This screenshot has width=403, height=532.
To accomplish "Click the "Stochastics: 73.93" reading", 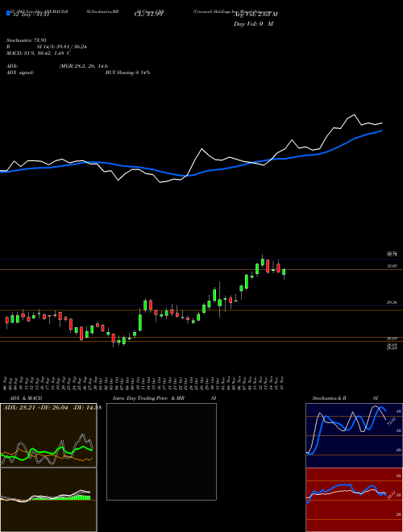I will 26,40.
